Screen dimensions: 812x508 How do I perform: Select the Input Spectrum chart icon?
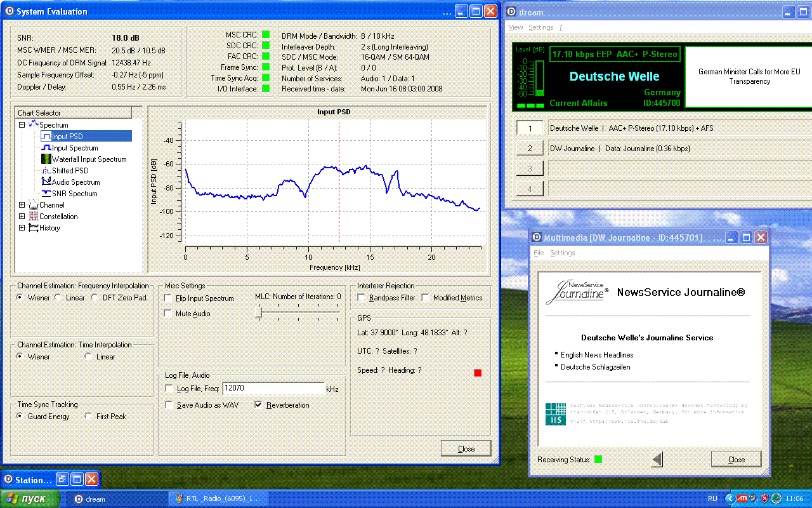tap(46, 147)
